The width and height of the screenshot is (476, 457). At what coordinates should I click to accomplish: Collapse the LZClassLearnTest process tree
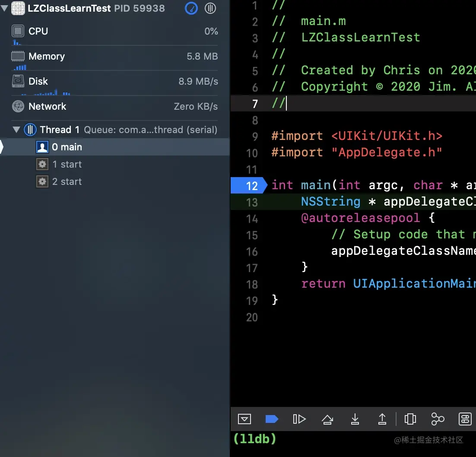pyautogui.click(x=4, y=8)
